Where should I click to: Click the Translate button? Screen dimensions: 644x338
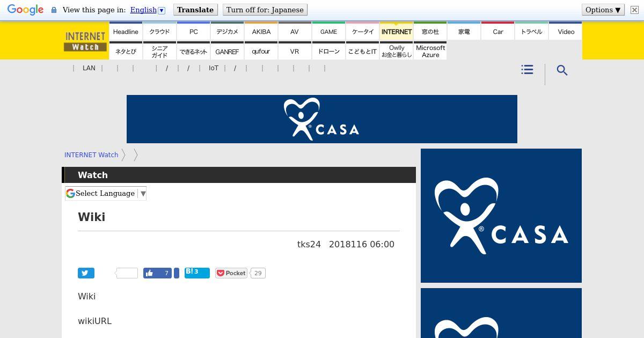click(195, 10)
